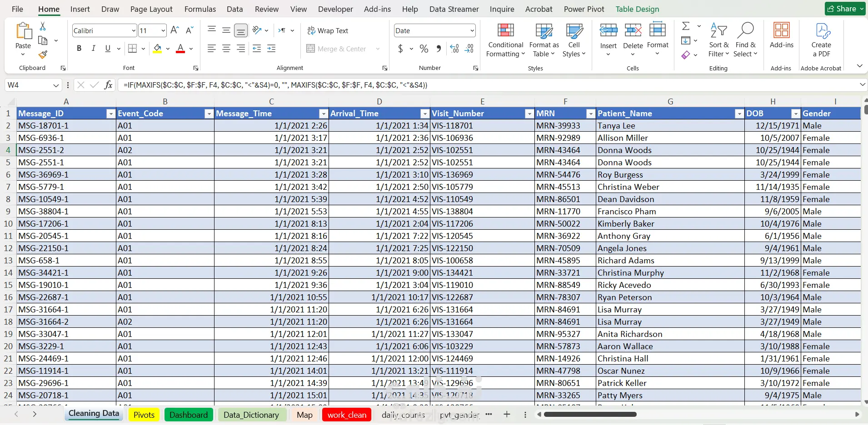The image size is (868, 425).
Task: Click the Format Painter brush icon
Action: coord(43,55)
